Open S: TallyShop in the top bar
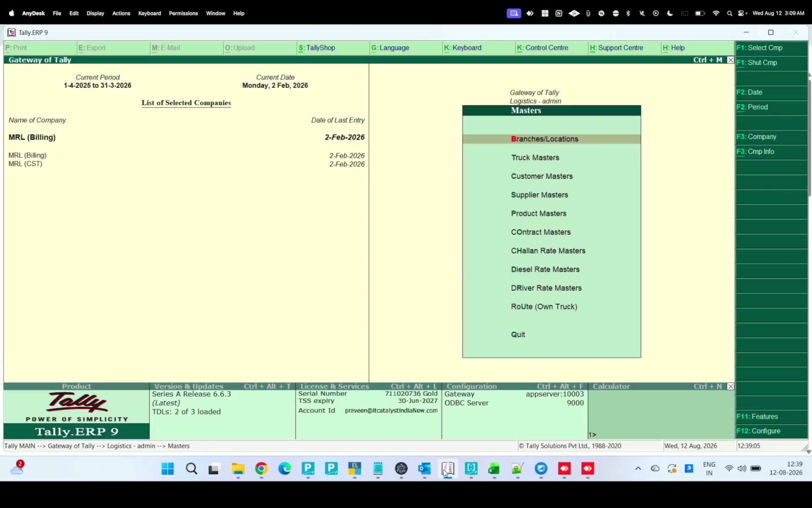 (x=333, y=48)
